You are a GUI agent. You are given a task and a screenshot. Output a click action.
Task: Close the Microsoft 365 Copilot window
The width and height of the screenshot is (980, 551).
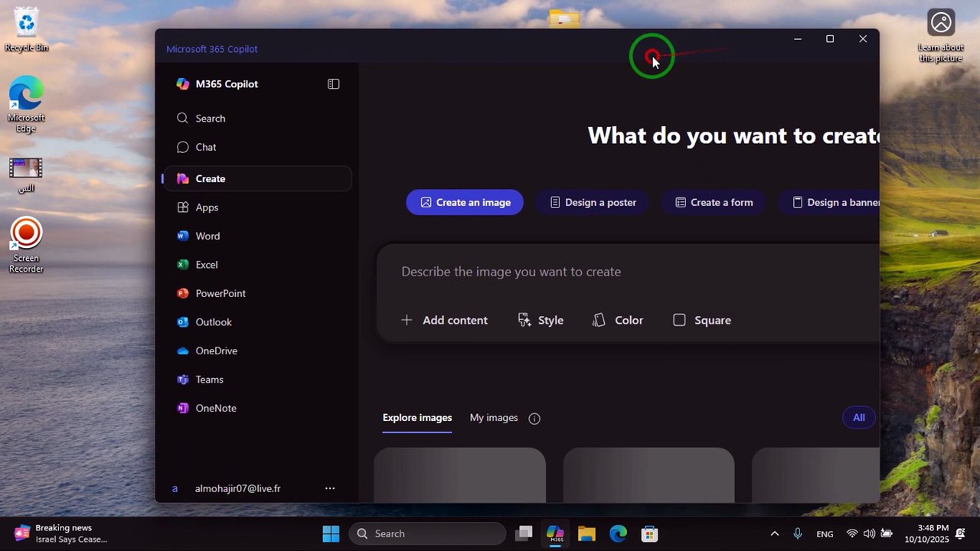[x=863, y=39]
